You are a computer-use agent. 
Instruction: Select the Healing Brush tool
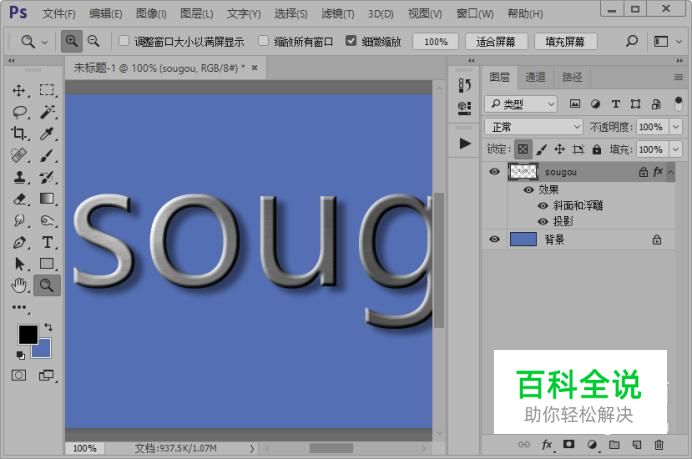19,155
